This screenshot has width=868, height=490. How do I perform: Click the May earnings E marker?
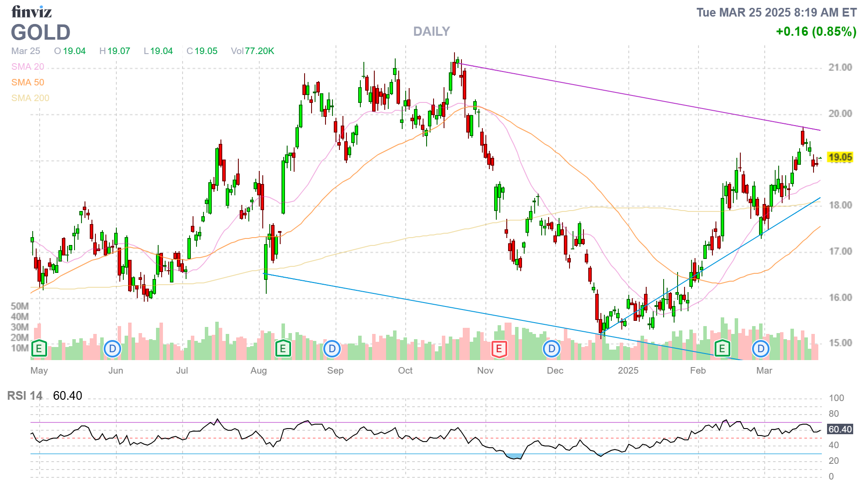coord(39,348)
